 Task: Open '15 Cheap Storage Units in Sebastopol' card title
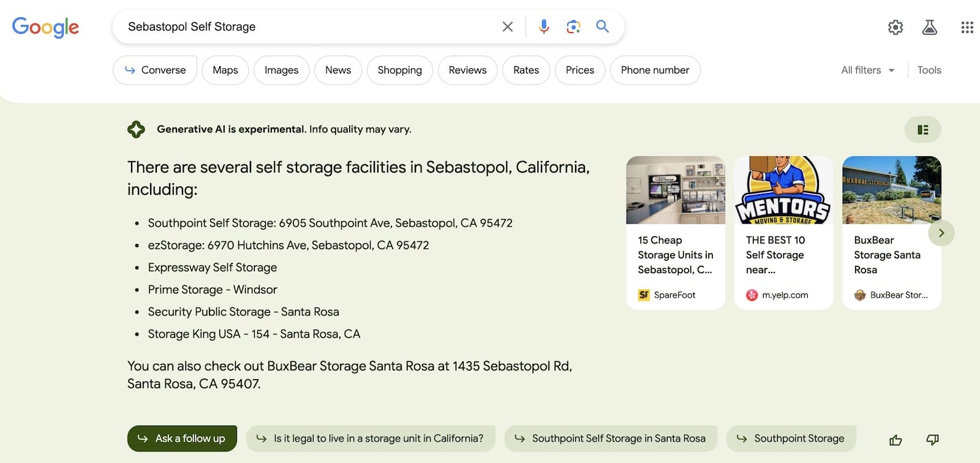tap(676, 255)
